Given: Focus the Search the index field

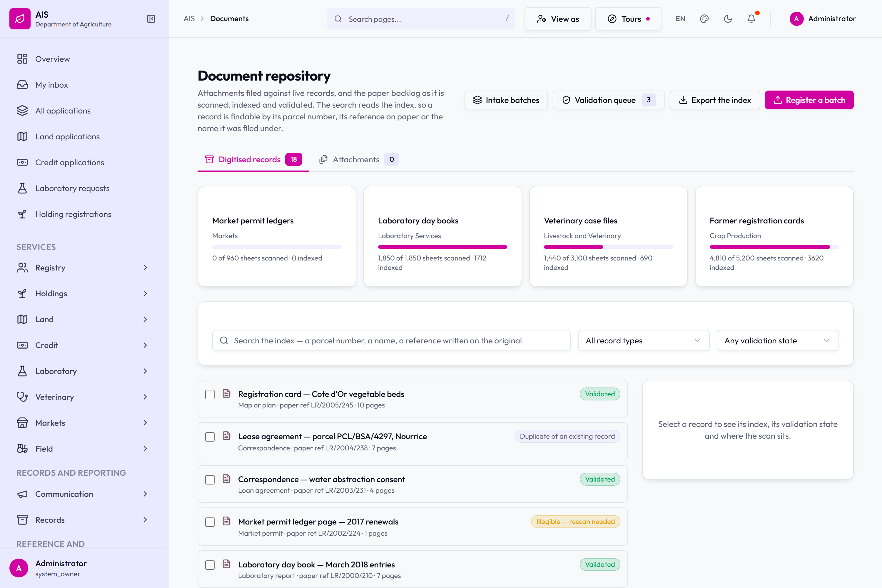Looking at the screenshot, I should tap(391, 340).
